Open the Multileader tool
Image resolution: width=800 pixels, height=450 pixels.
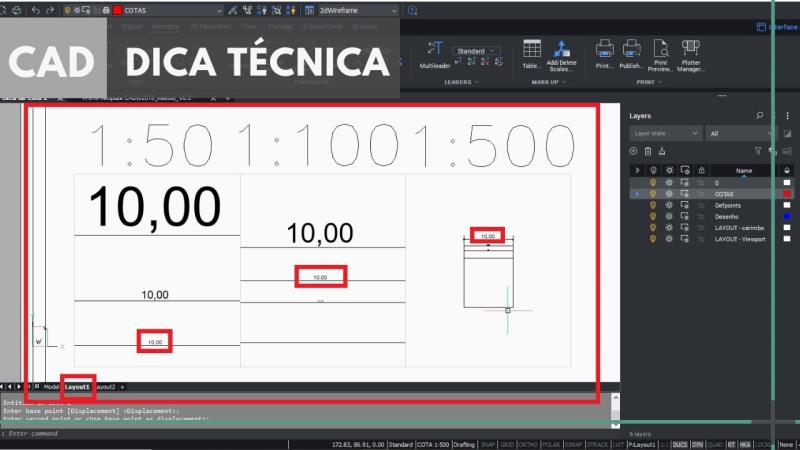coord(435,55)
